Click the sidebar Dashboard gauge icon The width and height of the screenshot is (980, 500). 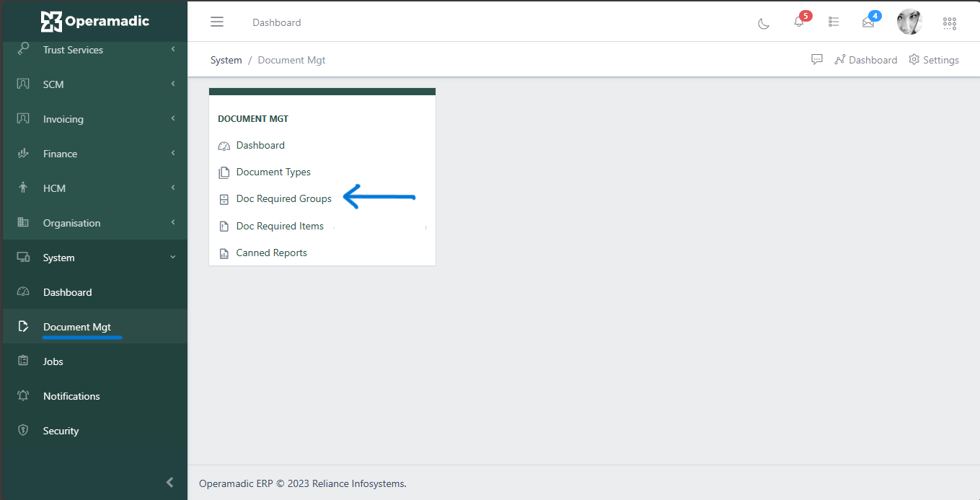(x=23, y=291)
